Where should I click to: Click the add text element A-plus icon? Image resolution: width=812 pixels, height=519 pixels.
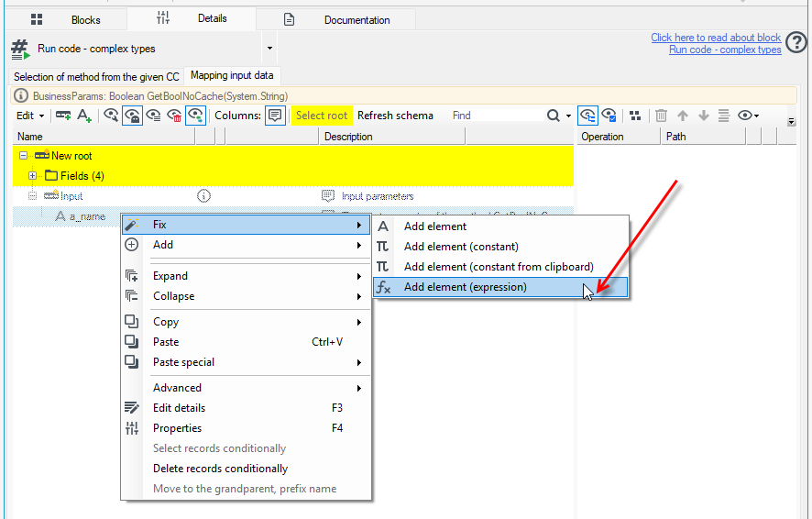tap(84, 116)
